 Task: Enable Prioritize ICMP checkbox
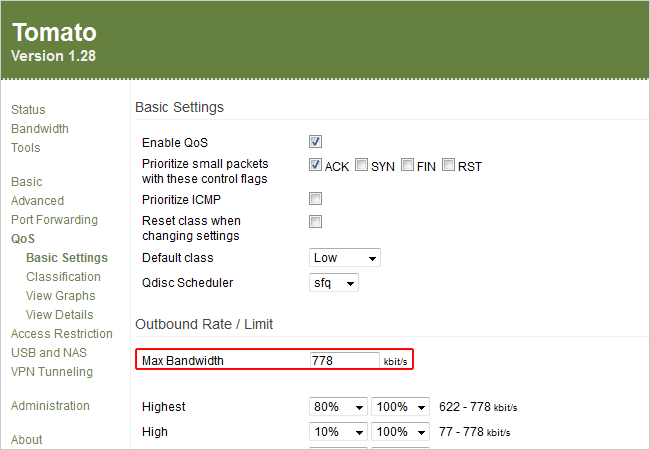[x=315, y=199]
